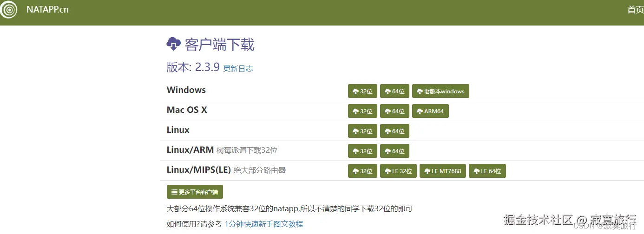This screenshot has width=644, height=234.
Task: Select the 客户端下载 heading text
Action: pyautogui.click(x=219, y=45)
